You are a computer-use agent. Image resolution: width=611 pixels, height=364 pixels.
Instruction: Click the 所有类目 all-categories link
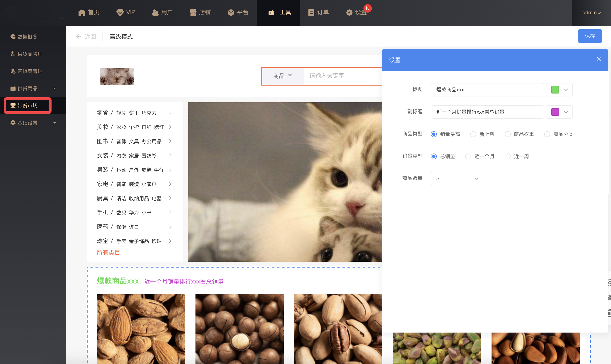(x=108, y=252)
